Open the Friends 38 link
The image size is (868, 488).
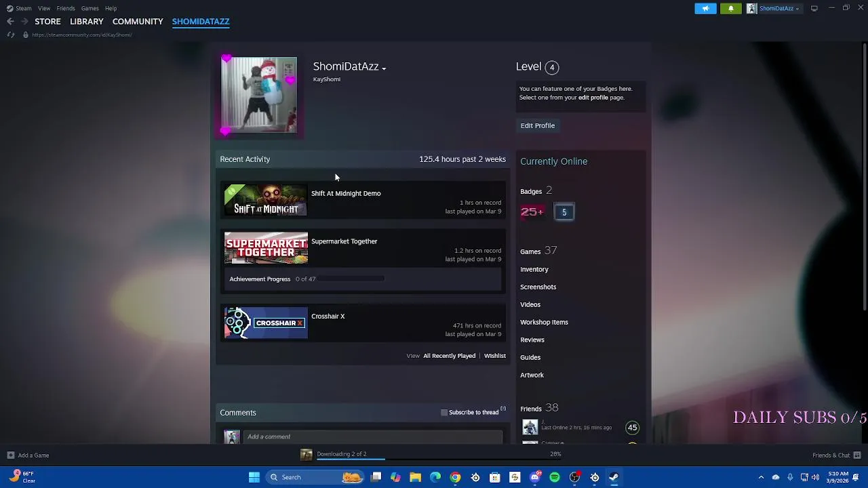tap(539, 408)
